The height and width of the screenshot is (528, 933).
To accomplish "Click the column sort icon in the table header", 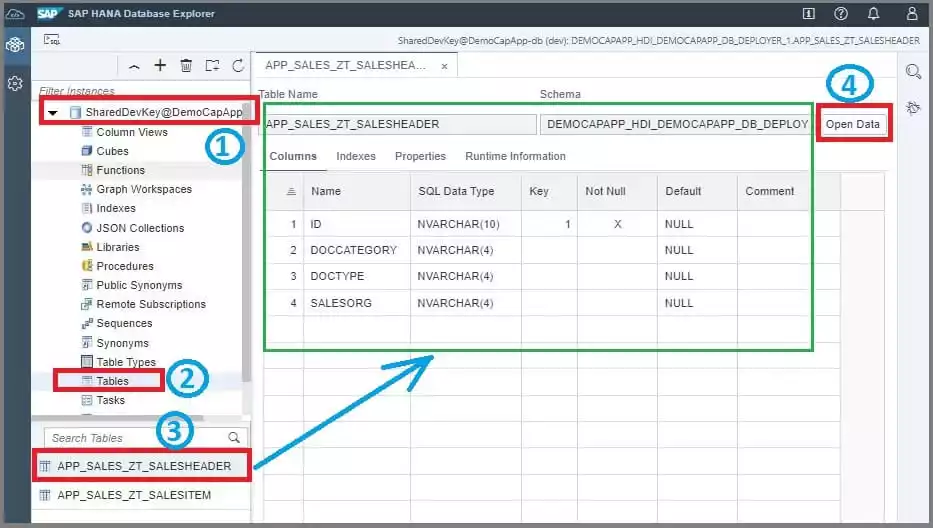I will pos(291,191).
